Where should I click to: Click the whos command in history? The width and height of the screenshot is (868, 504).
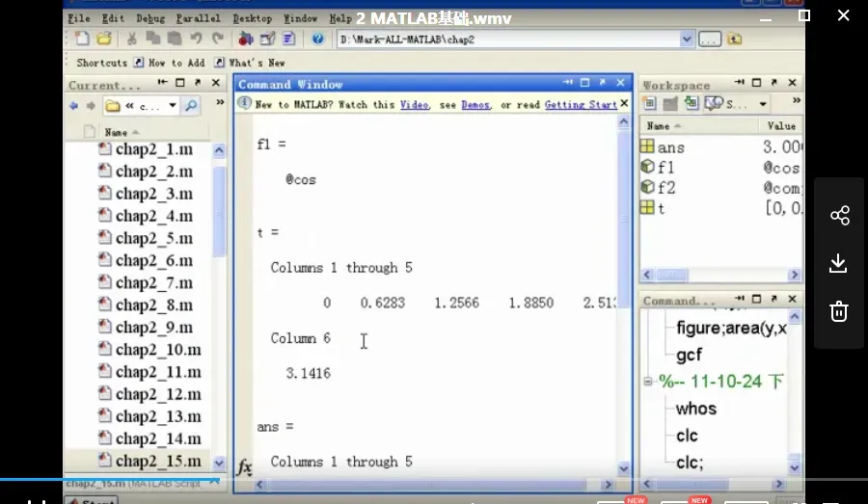(x=696, y=409)
